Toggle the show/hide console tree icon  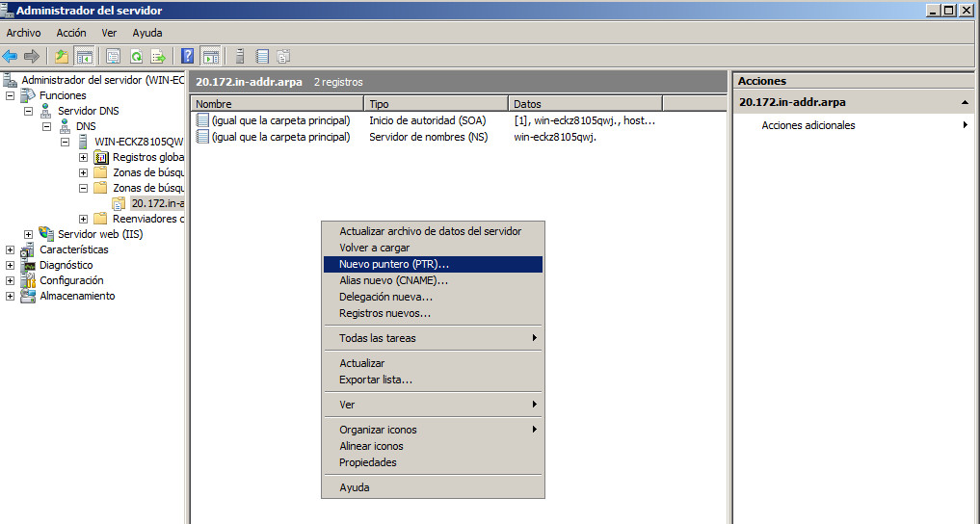click(x=85, y=56)
